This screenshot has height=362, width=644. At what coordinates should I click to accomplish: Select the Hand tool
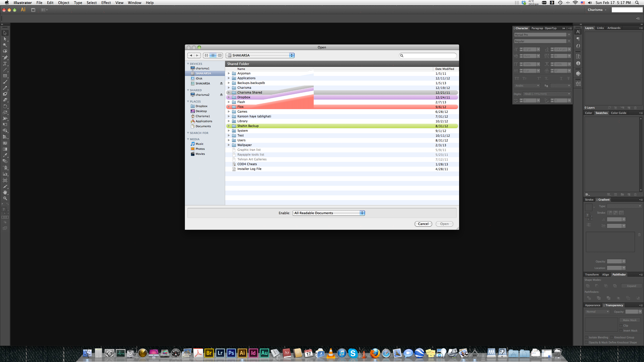point(5,192)
